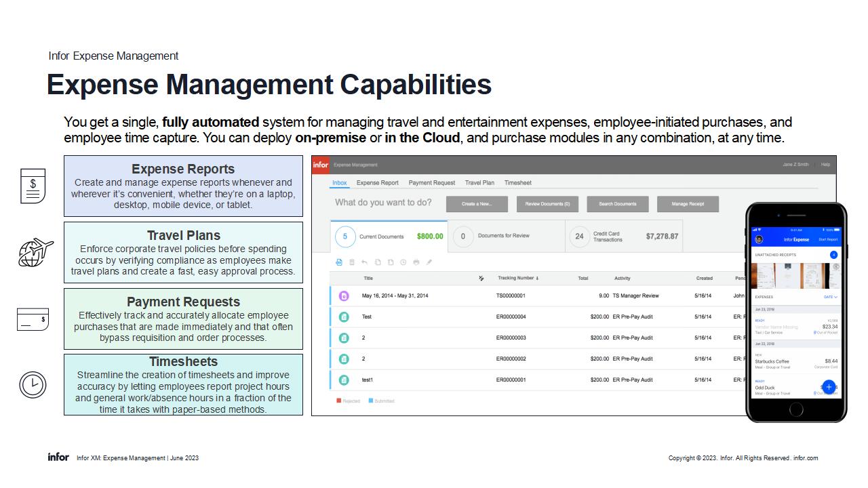Click the TS Manager Review activity cell
This screenshot has width=868, height=488.
click(x=635, y=296)
